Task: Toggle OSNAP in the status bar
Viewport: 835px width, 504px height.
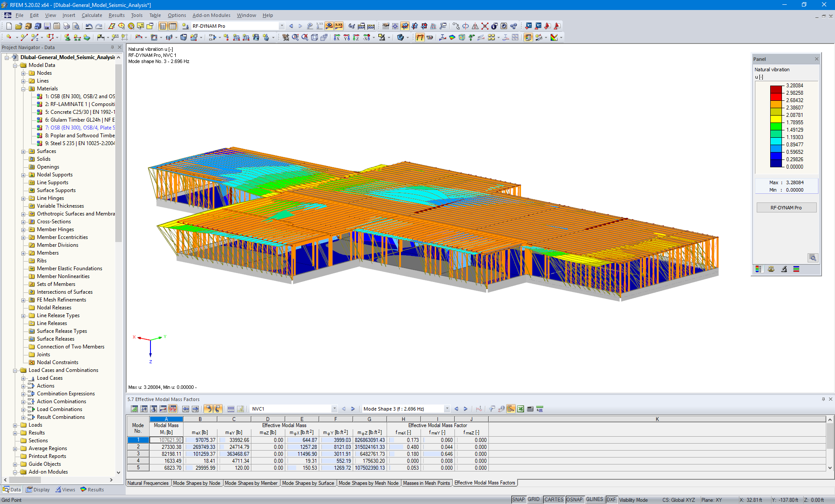Action: click(x=574, y=500)
